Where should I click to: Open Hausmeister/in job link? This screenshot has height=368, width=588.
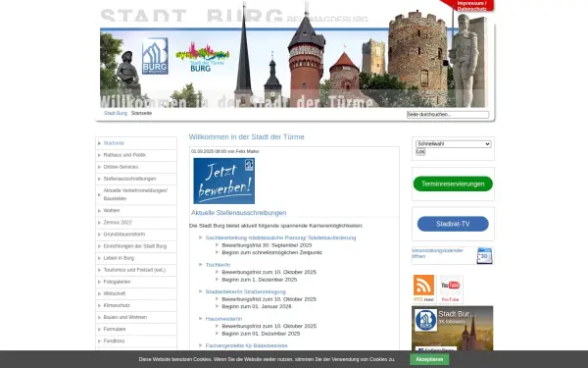tap(223, 319)
